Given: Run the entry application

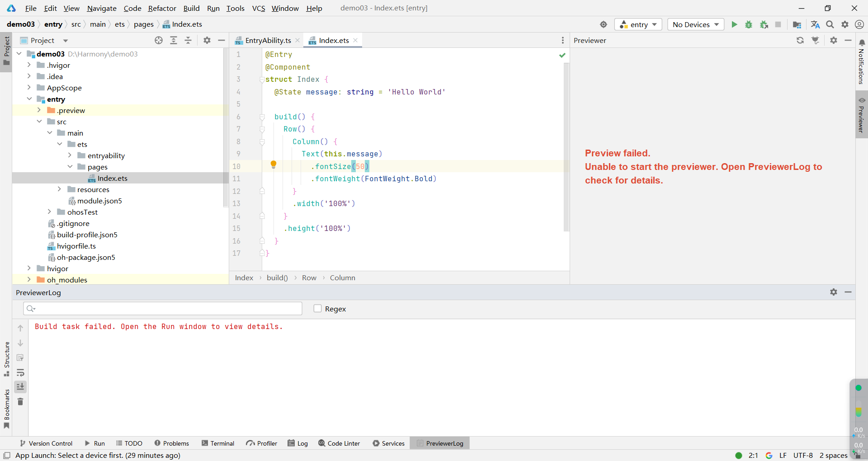Looking at the screenshot, I should [x=734, y=24].
